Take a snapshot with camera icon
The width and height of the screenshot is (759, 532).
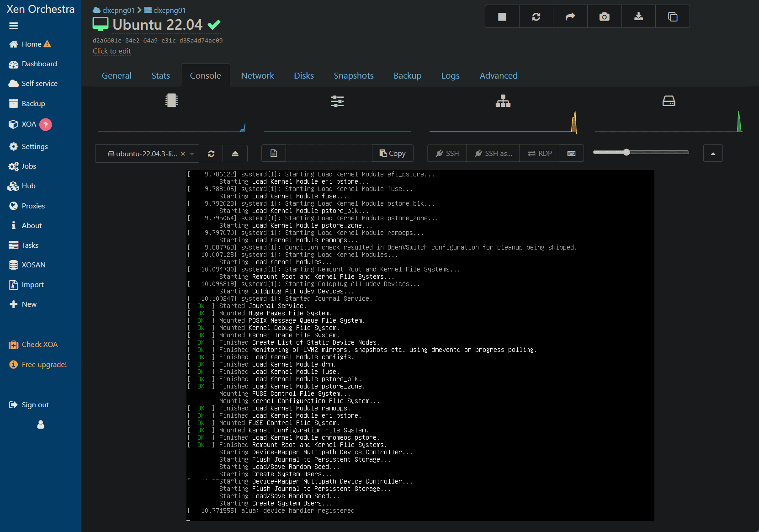click(604, 17)
